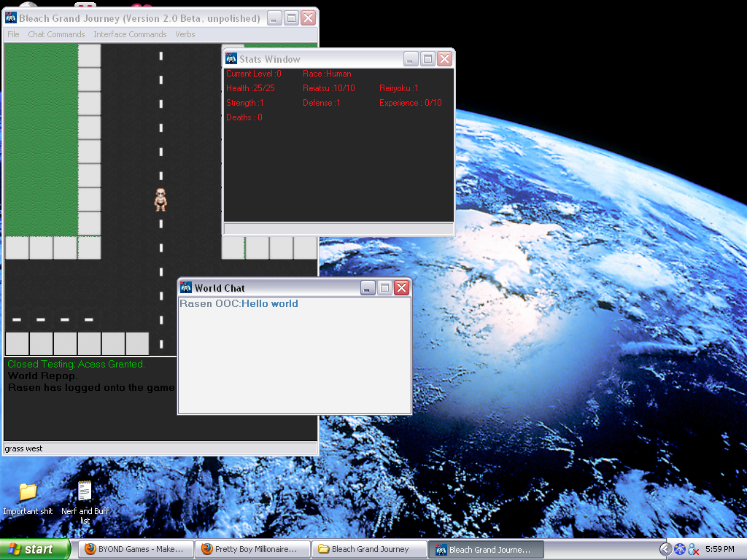
Task: Close the Bleach Grand Journey game window
Action: pyautogui.click(x=309, y=18)
